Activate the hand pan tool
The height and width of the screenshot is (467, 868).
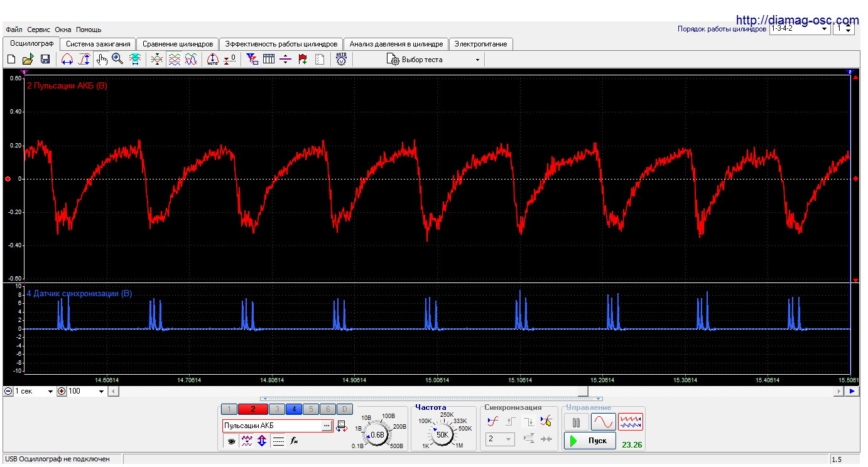click(102, 60)
